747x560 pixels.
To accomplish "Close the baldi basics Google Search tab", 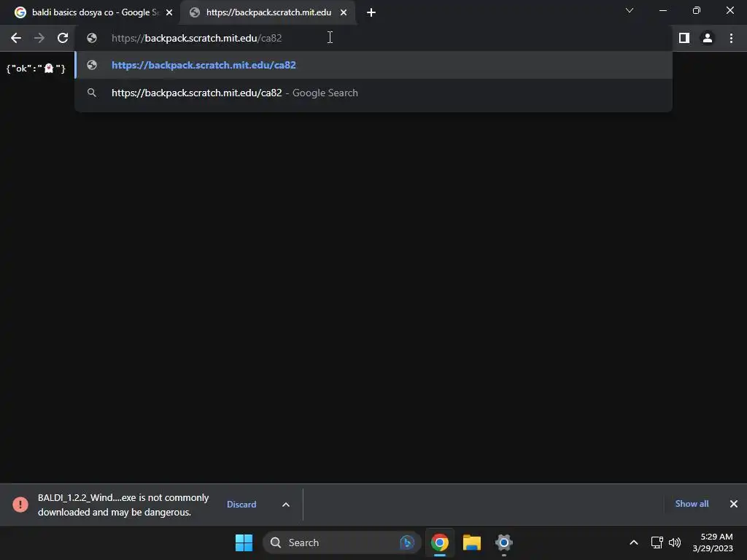I will click(x=169, y=12).
